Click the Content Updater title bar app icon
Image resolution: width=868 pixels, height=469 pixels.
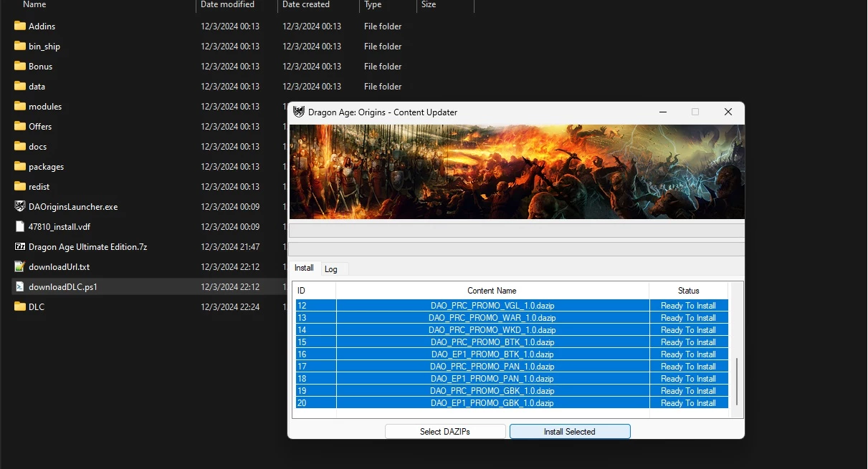coord(299,112)
